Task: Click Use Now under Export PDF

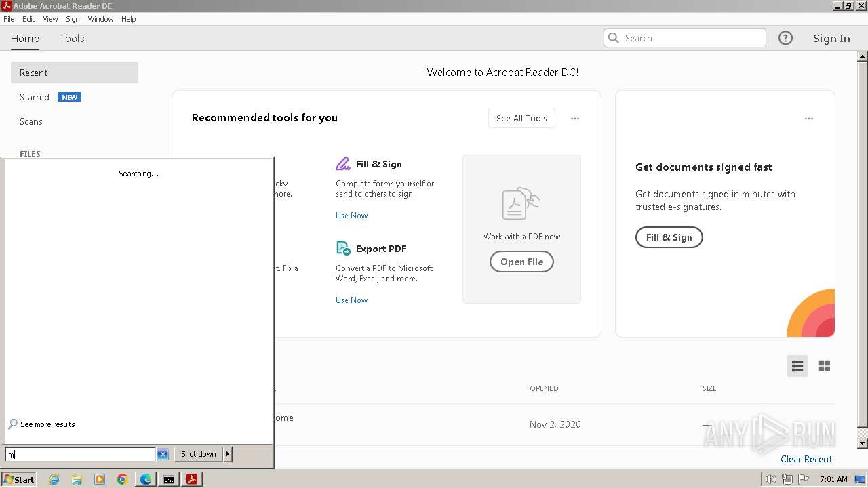Action: pos(351,300)
